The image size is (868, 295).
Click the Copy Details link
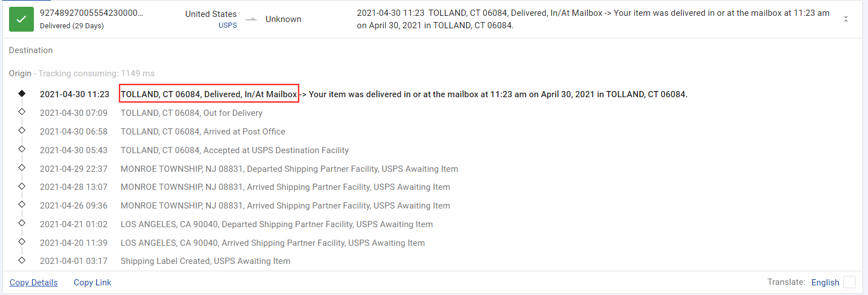(33, 283)
